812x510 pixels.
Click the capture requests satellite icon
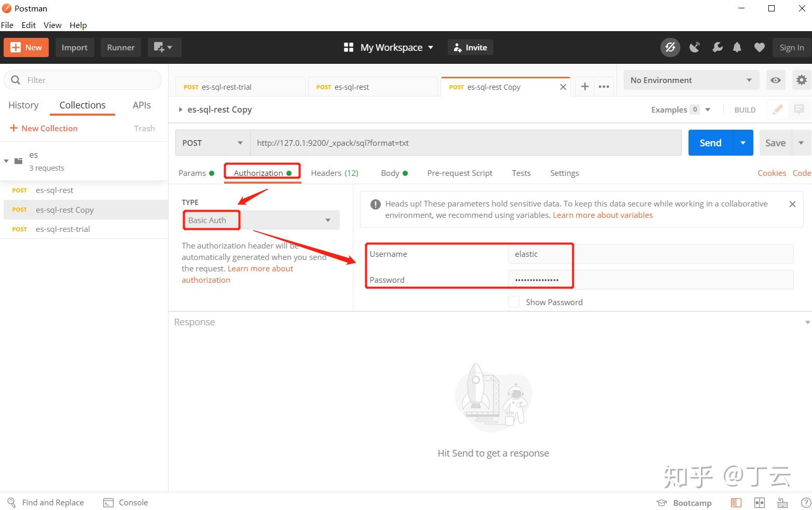click(695, 47)
